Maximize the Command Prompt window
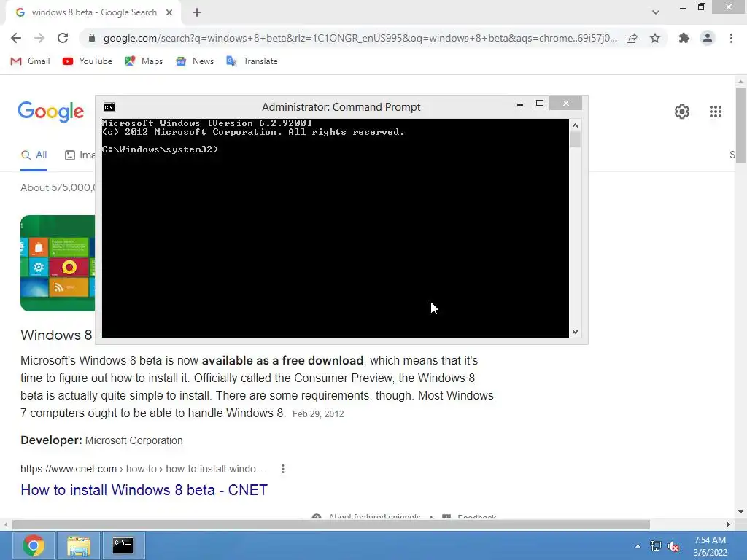747x560 pixels. point(540,103)
